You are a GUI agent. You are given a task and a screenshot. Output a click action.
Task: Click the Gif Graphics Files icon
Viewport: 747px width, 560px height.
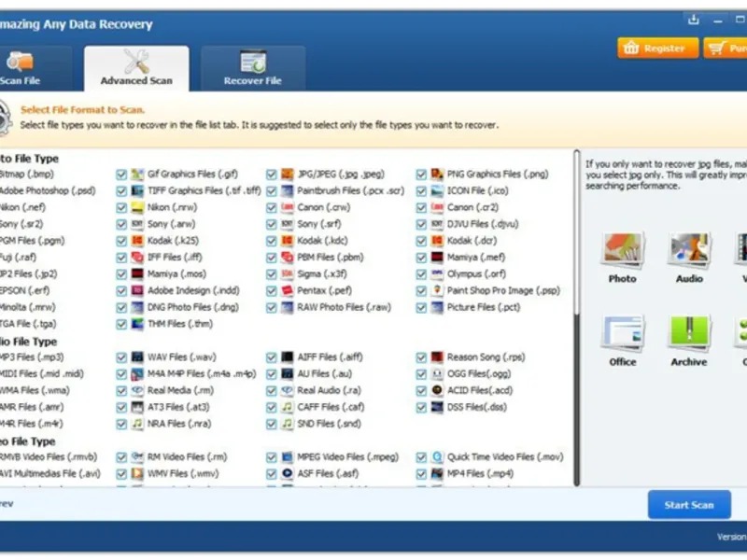[137, 175]
